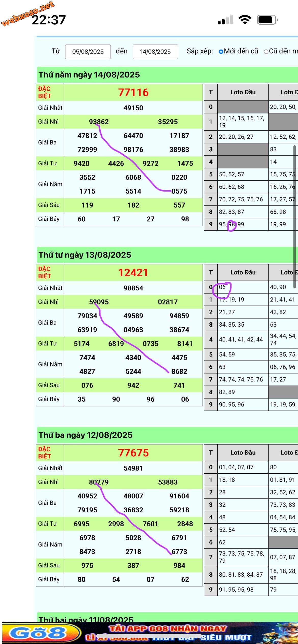Open the 'đến' end date field 14/08/2025
298x644 pixels.
[x=155, y=52]
